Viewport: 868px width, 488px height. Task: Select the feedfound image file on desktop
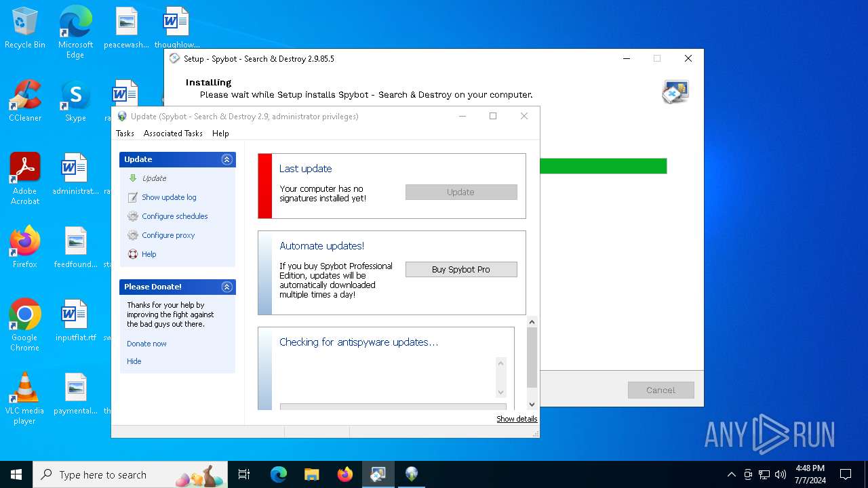click(75, 247)
